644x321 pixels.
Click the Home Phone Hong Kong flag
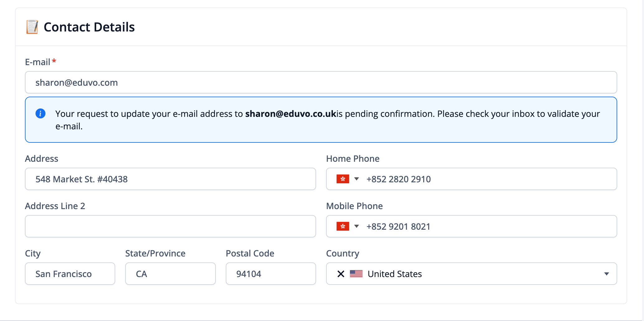(x=343, y=179)
